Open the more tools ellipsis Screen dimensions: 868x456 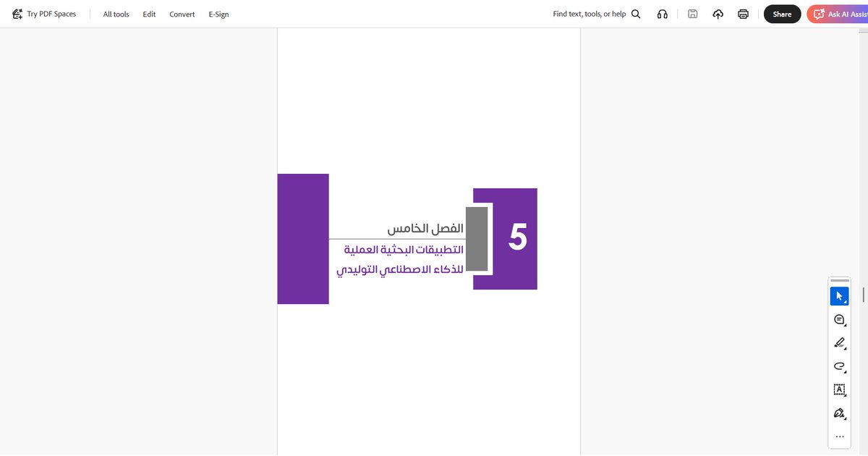coord(839,436)
